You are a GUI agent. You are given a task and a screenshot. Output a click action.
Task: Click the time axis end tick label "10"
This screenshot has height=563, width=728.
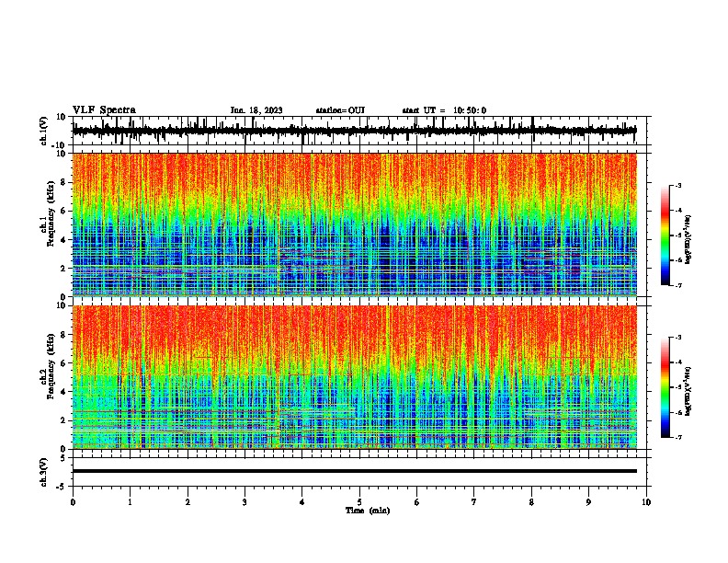pos(646,502)
